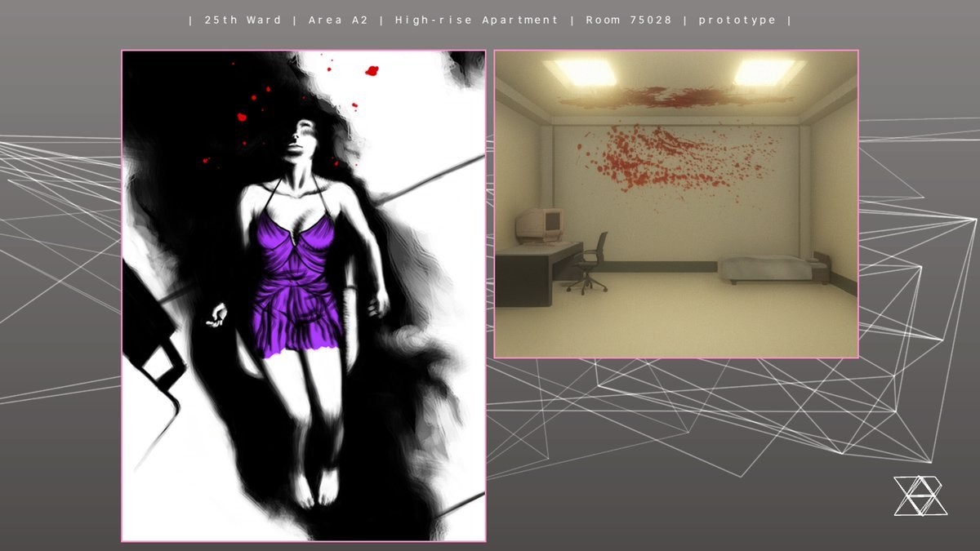The height and width of the screenshot is (551, 980).
Task: Click the "Room 75028" header text
Action: 629,20
